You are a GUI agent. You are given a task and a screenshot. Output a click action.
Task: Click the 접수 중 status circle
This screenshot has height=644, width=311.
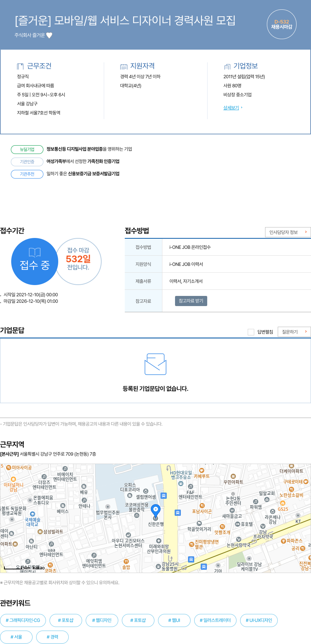(35, 262)
